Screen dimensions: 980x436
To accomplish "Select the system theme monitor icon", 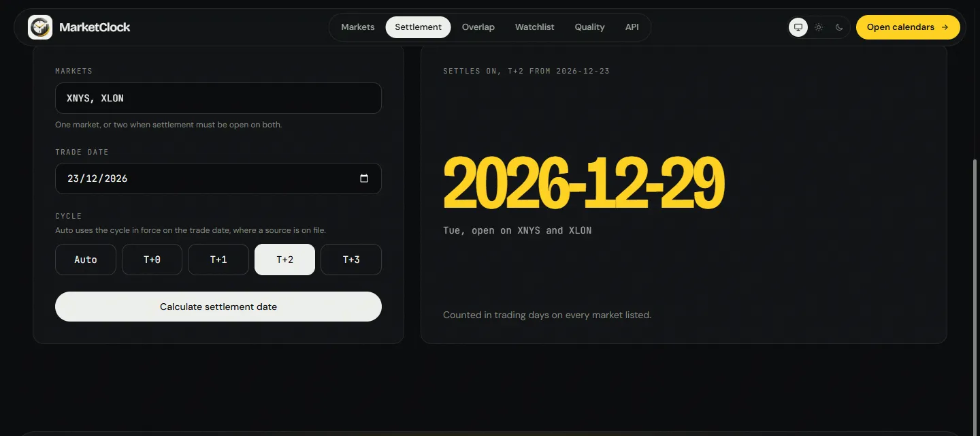I will [x=798, y=27].
